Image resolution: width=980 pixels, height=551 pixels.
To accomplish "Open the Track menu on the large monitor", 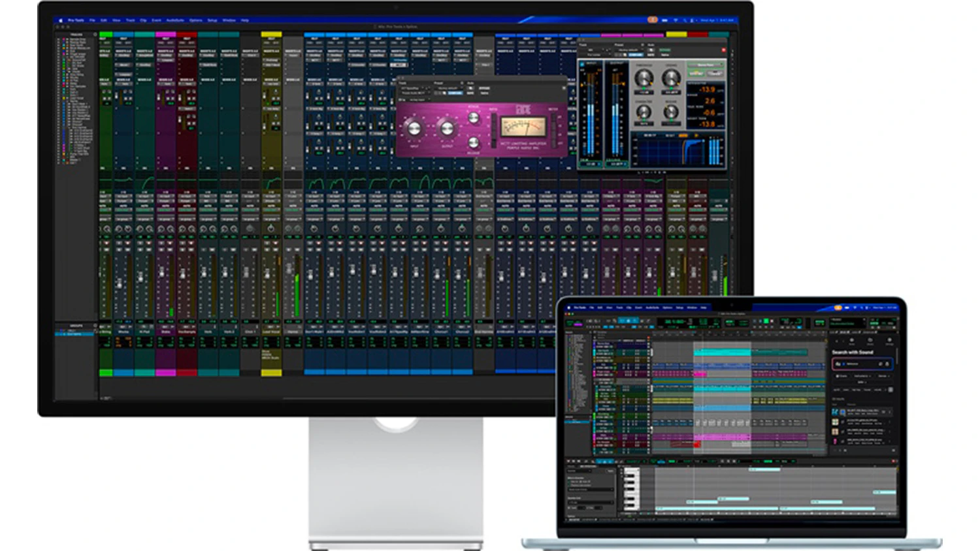I will 130,20.
